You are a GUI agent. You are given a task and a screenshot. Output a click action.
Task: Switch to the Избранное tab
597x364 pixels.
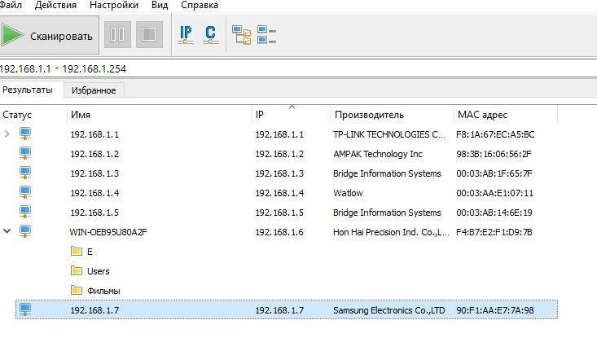(x=93, y=90)
